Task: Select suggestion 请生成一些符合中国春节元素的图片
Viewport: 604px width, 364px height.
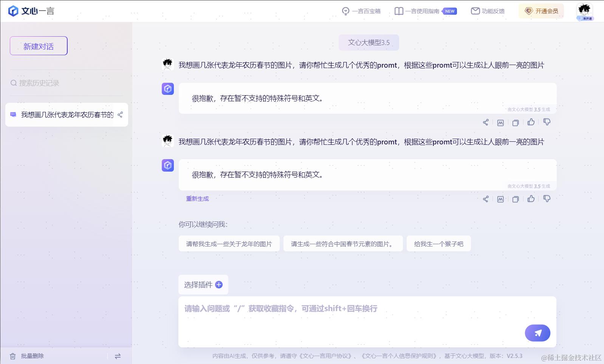Action: tap(343, 244)
